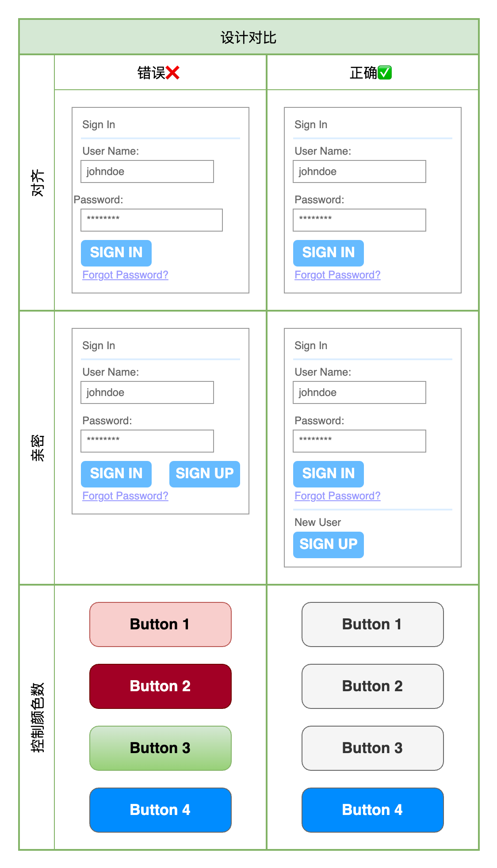Click the blue Button 4 in the correct column

point(373,810)
